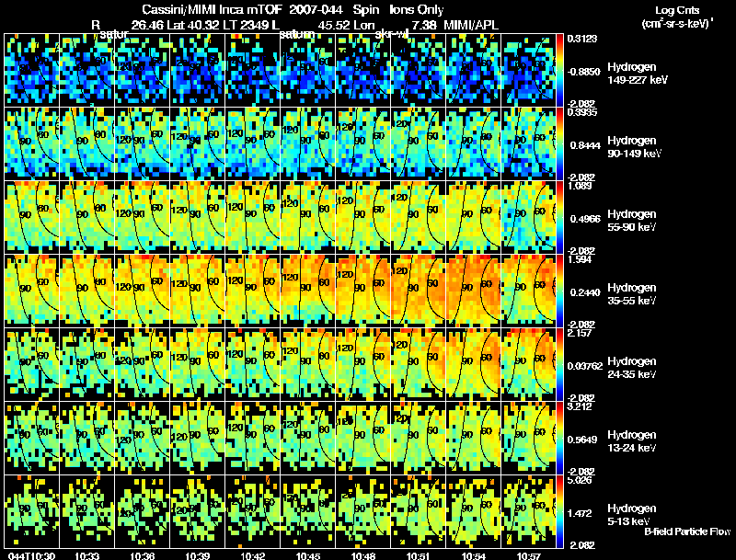Viewport: 736px width, 560px height.
Task: Select the 10:45 time marker on the axis
Action: pyautogui.click(x=308, y=555)
